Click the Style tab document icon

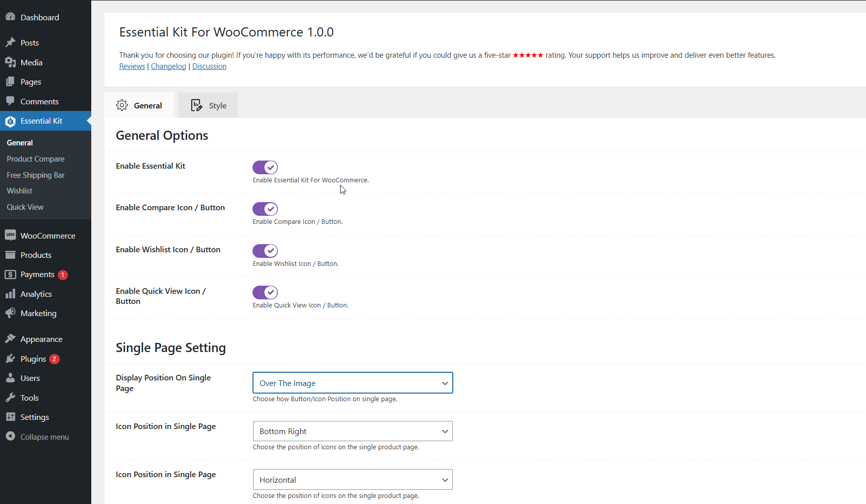point(196,105)
